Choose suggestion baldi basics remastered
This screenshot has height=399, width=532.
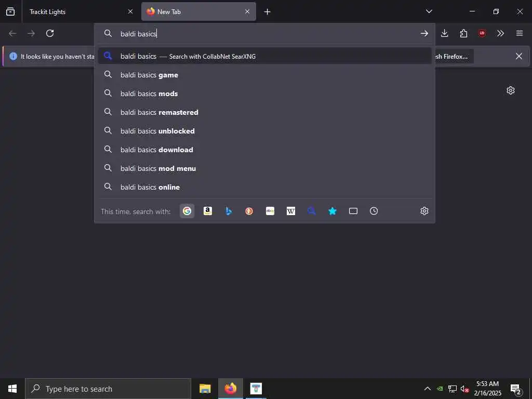point(264,112)
